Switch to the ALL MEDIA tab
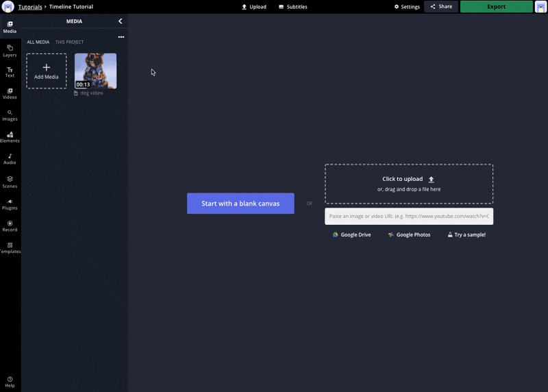The height and width of the screenshot is (392, 548). (x=38, y=42)
